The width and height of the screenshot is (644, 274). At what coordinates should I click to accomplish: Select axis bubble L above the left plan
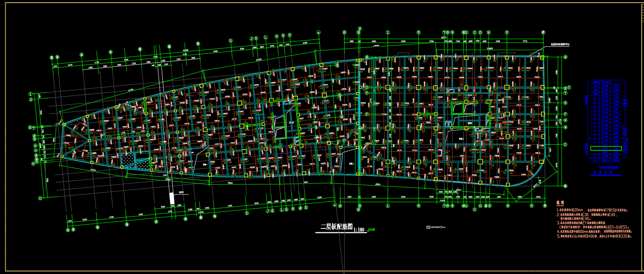click(x=266, y=38)
